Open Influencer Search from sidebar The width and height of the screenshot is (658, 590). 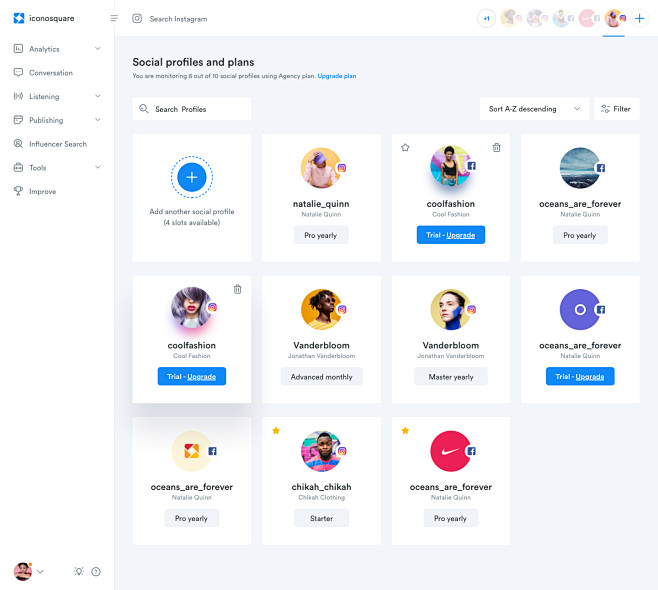click(x=57, y=144)
